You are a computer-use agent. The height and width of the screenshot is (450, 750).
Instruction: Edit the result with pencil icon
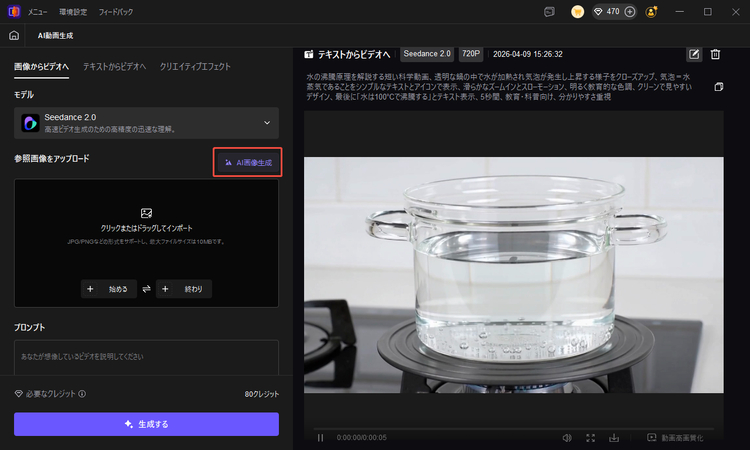[x=694, y=55]
